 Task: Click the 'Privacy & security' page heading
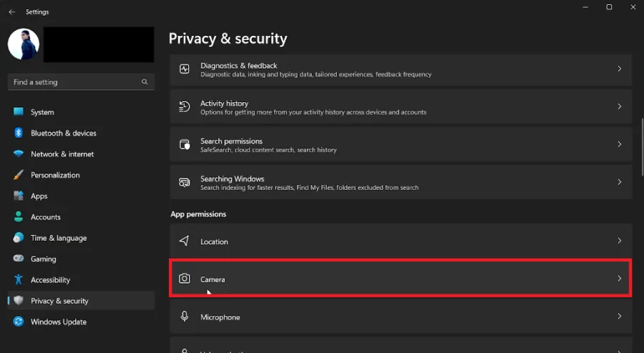click(228, 39)
